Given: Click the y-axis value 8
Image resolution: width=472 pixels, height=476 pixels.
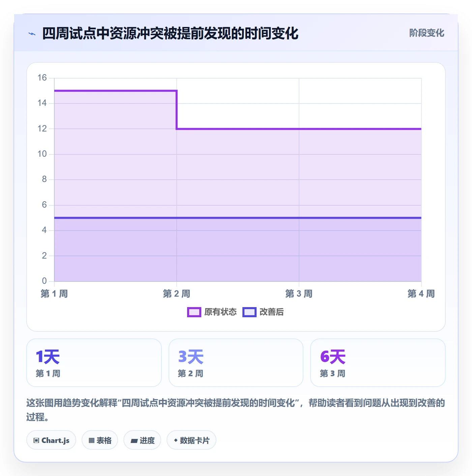Looking at the screenshot, I should [44, 179].
